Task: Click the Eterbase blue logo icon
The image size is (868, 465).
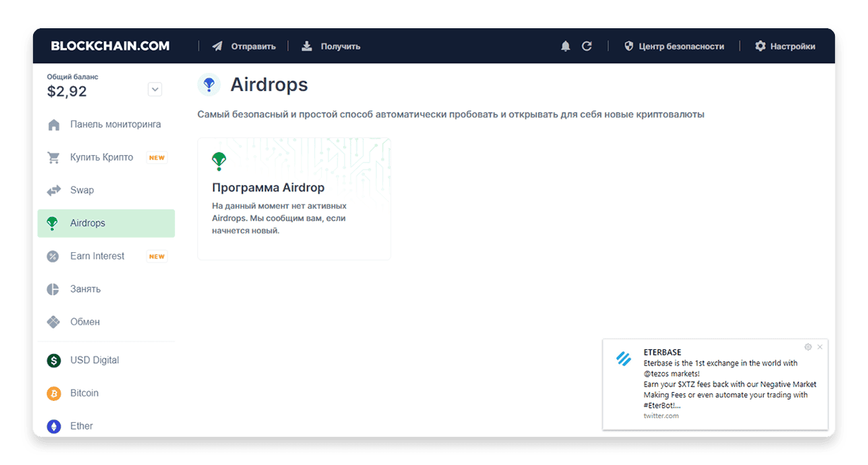Action: [x=623, y=358]
